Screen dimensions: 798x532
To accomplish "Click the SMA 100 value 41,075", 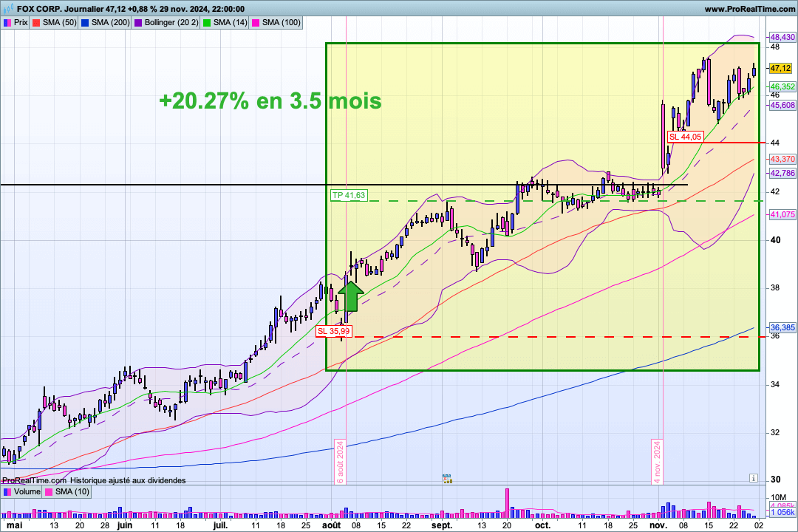I will point(782,214).
